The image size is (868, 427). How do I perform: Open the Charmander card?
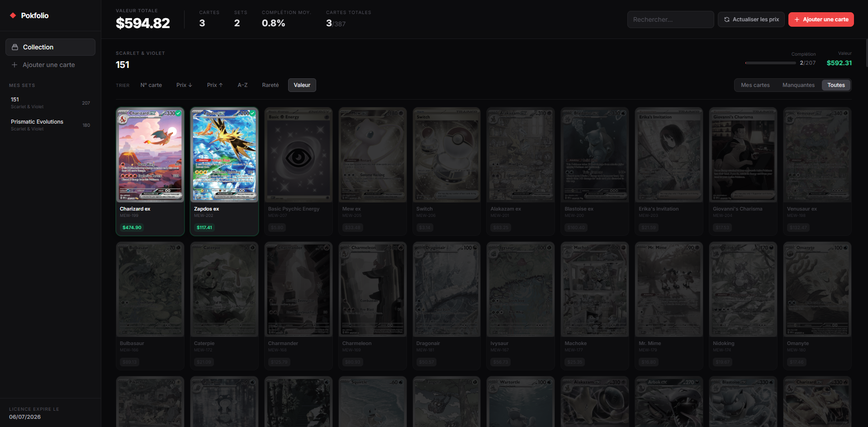click(299, 306)
